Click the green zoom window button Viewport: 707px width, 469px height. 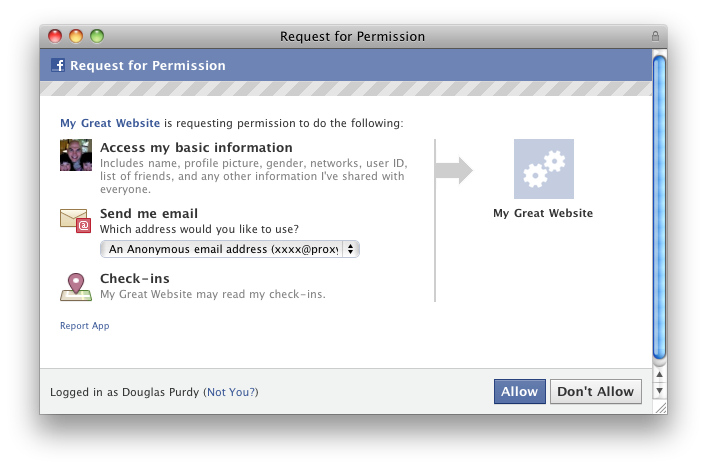pyautogui.click(x=97, y=36)
